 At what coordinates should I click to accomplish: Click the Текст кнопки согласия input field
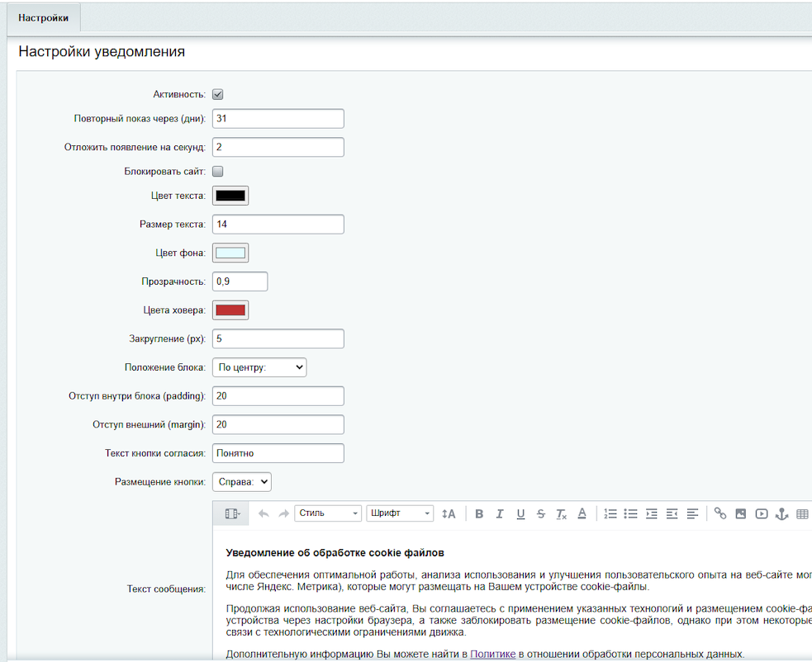278,453
